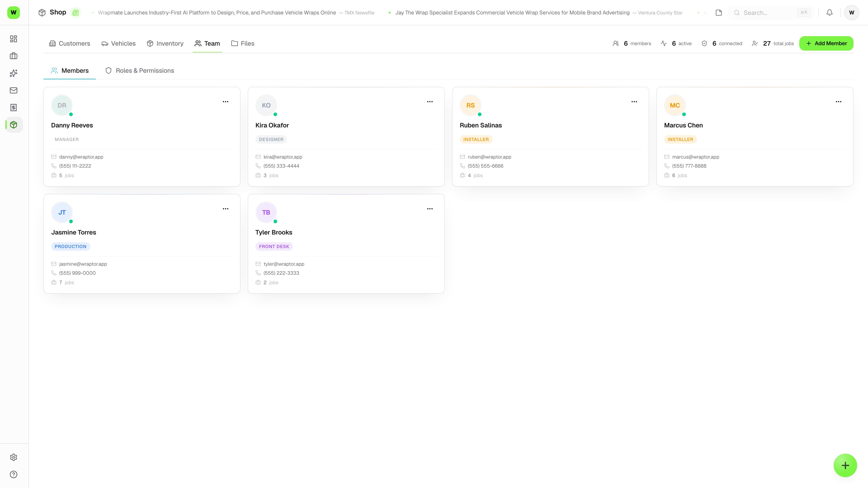The height and width of the screenshot is (488, 868).
Task: Switch to the Inventory tab
Action: (165, 43)
